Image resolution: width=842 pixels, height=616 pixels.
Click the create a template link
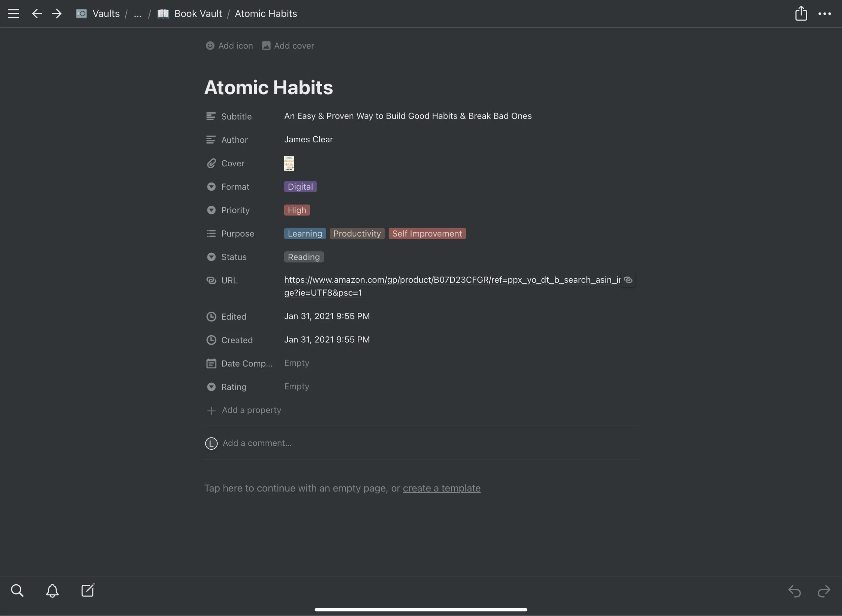pyautogui.click(x=441, y=488)
